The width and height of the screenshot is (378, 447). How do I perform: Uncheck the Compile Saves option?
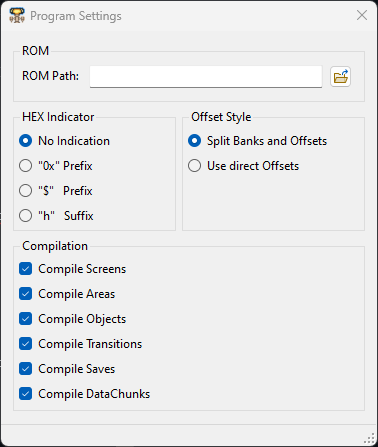point(26,369)
